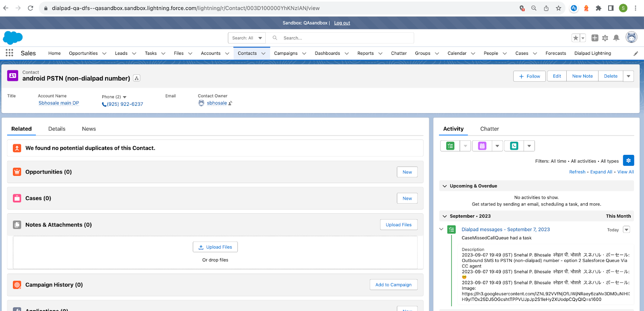Click the browser share icon

point(546,8)
